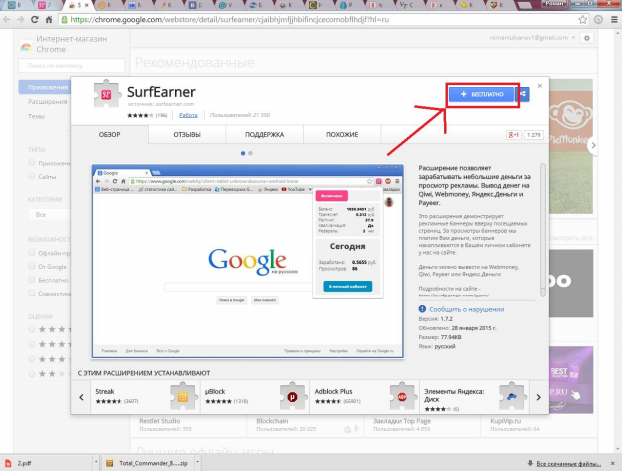This screenshot has height=471, width=622.
Task: Open the Все categories dropdown
Action: [x=50, y=215]
